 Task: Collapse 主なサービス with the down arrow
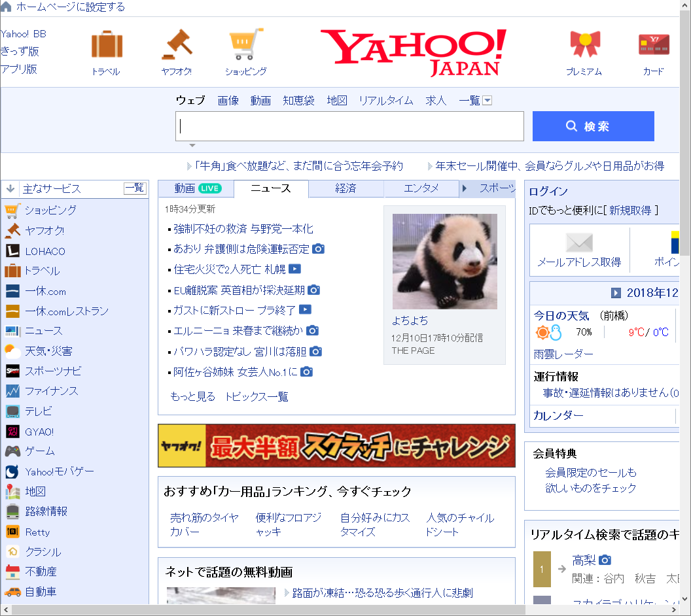(10, 189)
